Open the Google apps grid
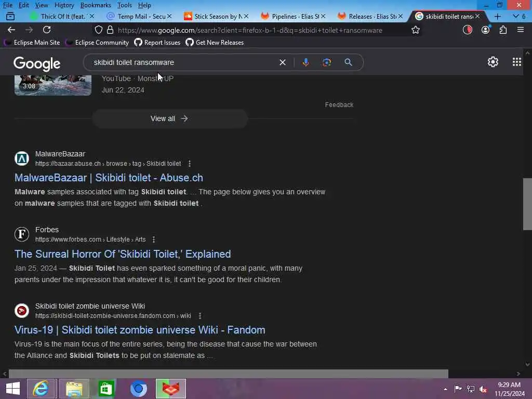Image resolution: width=532 pixels, height=399 pixels. tap(517, 62)
